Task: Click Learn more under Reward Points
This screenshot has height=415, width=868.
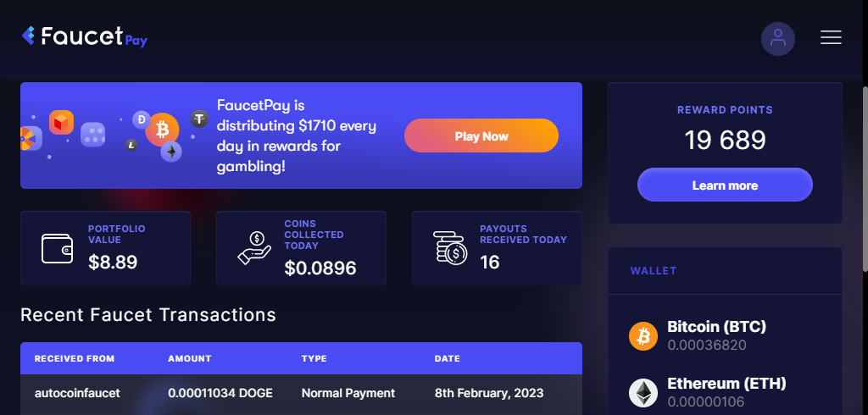Action: point(725,185)
